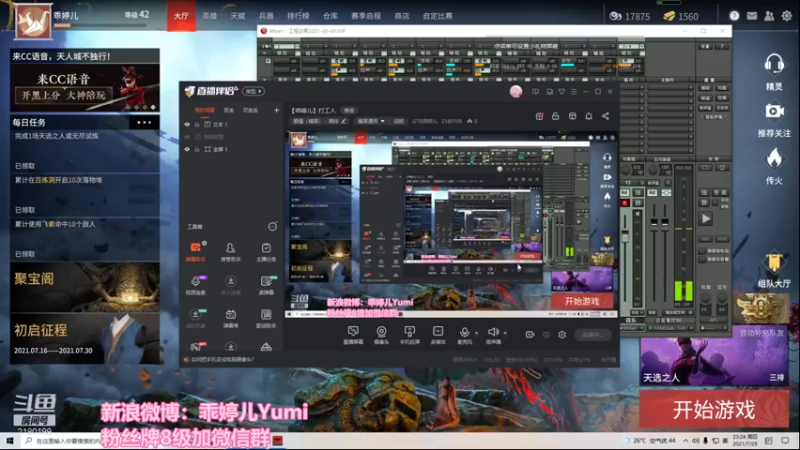The image size is (800, 450).
Task: Open the ASIO Link device dropdown in the Mixer
Action: point(670,328)
